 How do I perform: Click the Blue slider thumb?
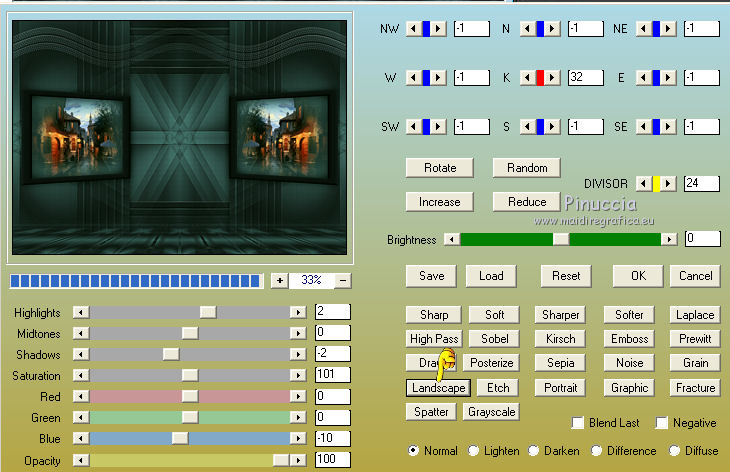click(x=180, y=438)
